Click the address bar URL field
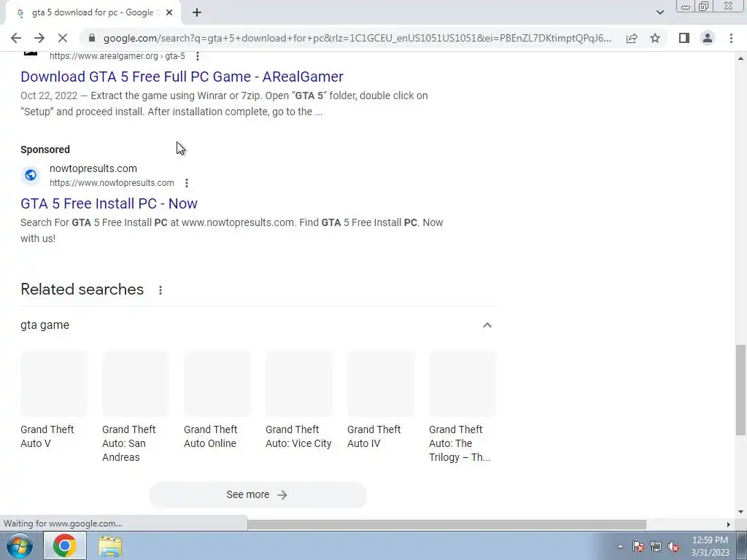747x560 pixels. tap(357, 38)
